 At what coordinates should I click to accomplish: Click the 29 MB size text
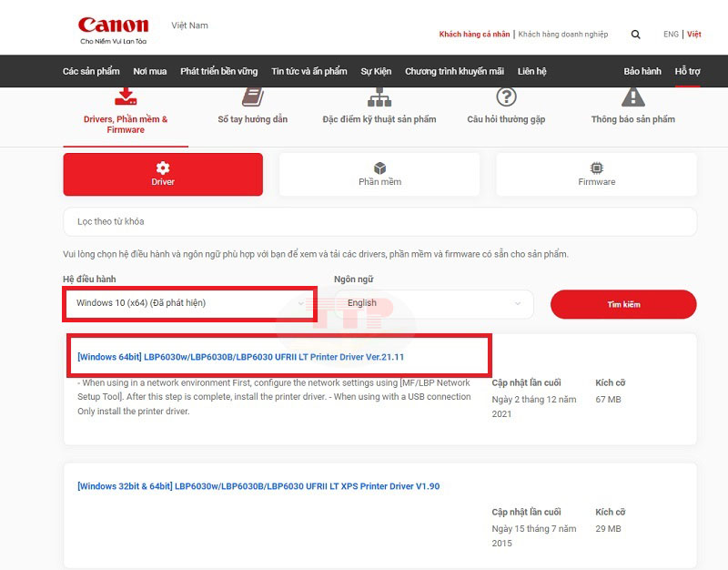[x=608, y=529]
